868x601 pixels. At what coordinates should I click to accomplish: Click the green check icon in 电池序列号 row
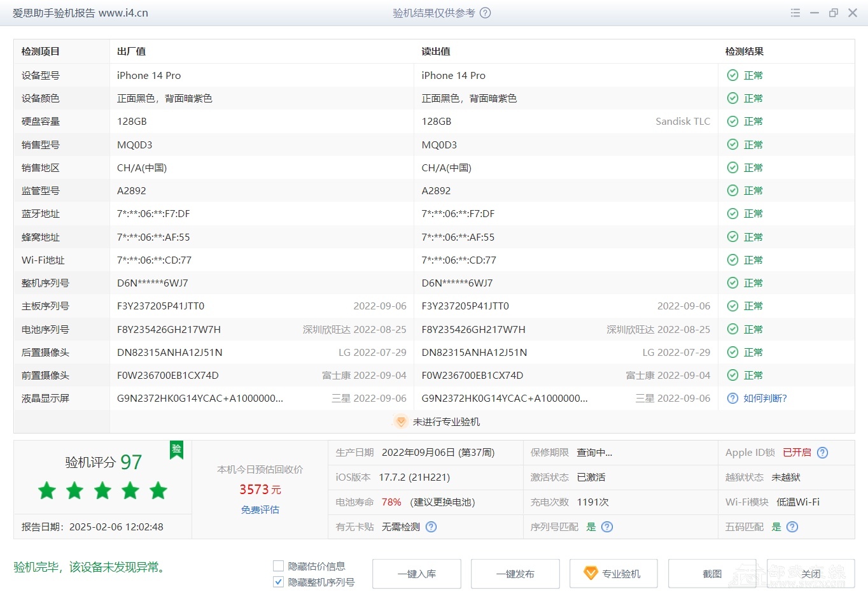(x=732, y=329)
